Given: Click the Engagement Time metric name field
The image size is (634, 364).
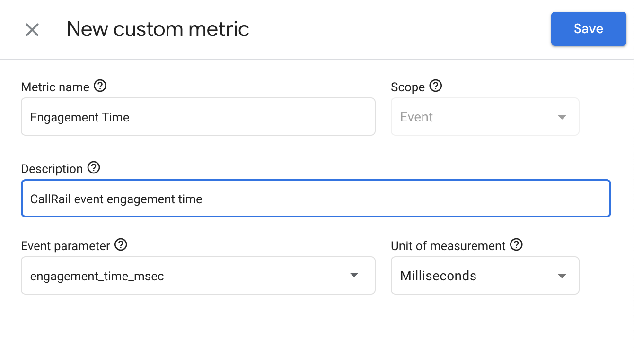Looking at the screenshot, I should tap(198, 117).
